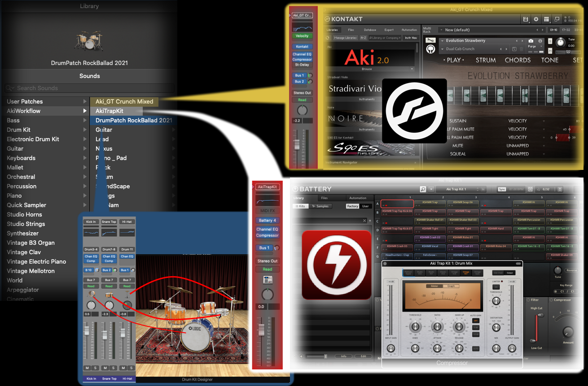This screenshot has height=386, width=588.
Task: Open the Dual Cab Crunch preset dropdown arrow
Action: tap(443, 49)
